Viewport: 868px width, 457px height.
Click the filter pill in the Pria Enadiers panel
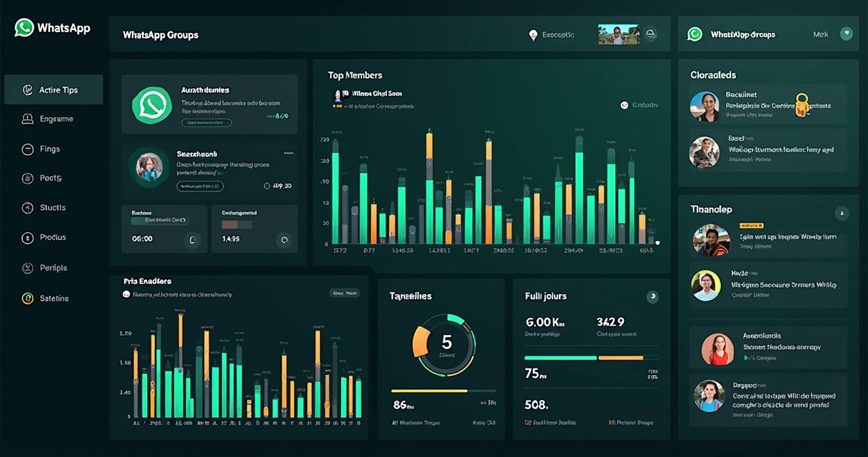[345, 293]
